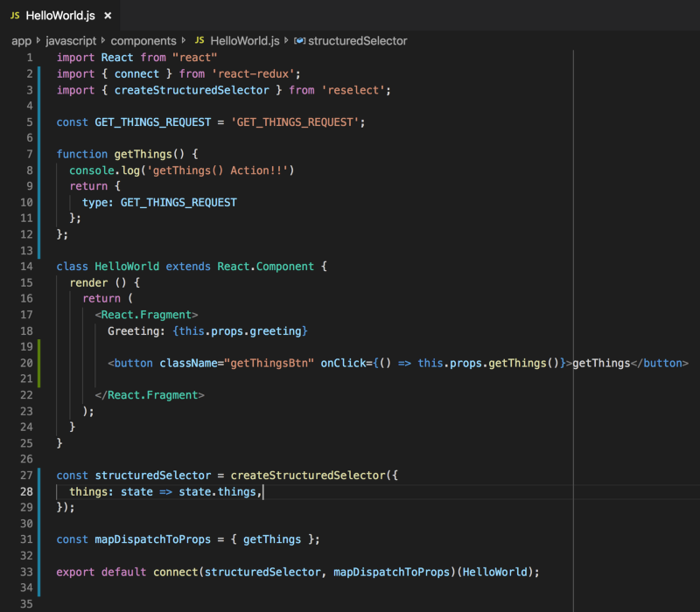
Task: Click 'structuredSelector' constant on line 27
Action: click(152, 476)
